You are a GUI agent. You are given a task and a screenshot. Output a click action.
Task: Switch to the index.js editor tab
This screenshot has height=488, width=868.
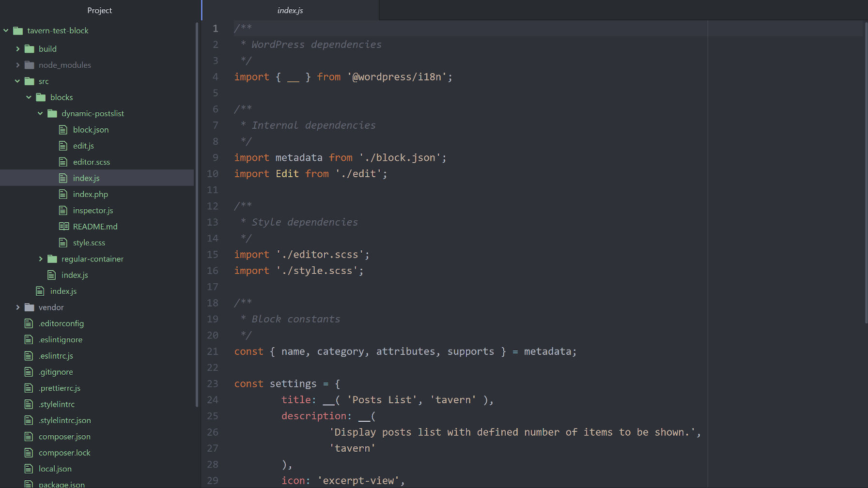click(x=290, y=10)
